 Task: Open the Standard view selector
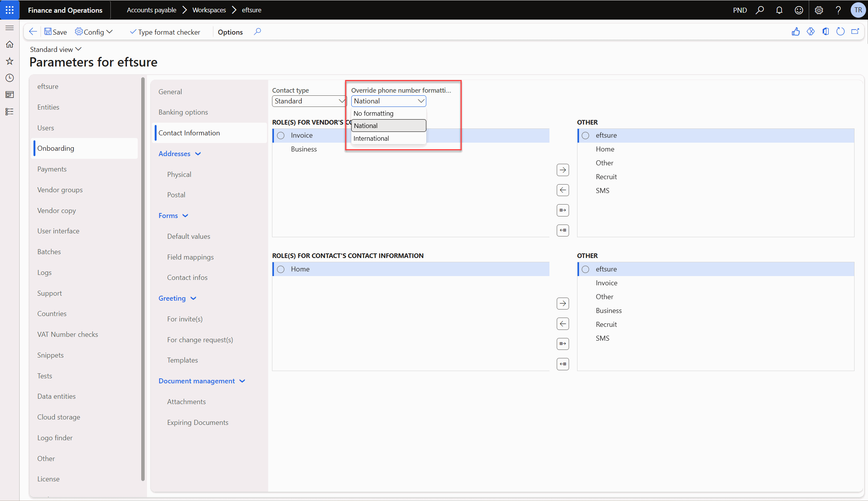pos(56,49)
